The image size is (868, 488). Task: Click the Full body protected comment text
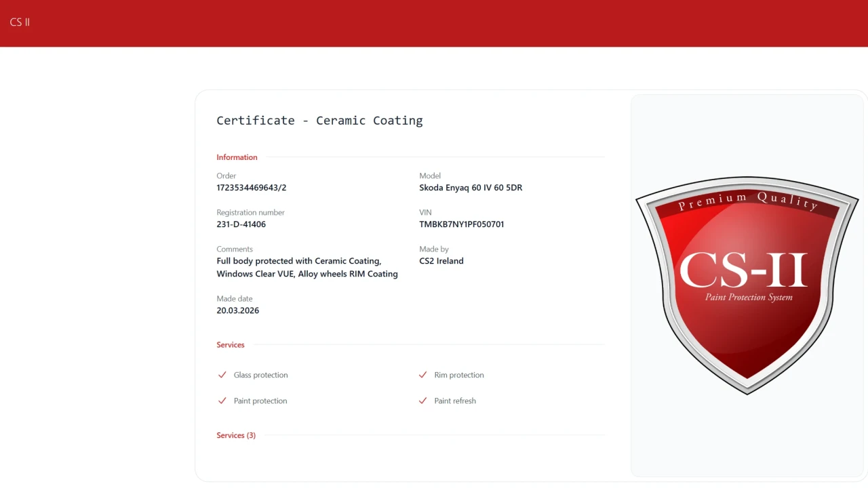(x=307, y=268)
